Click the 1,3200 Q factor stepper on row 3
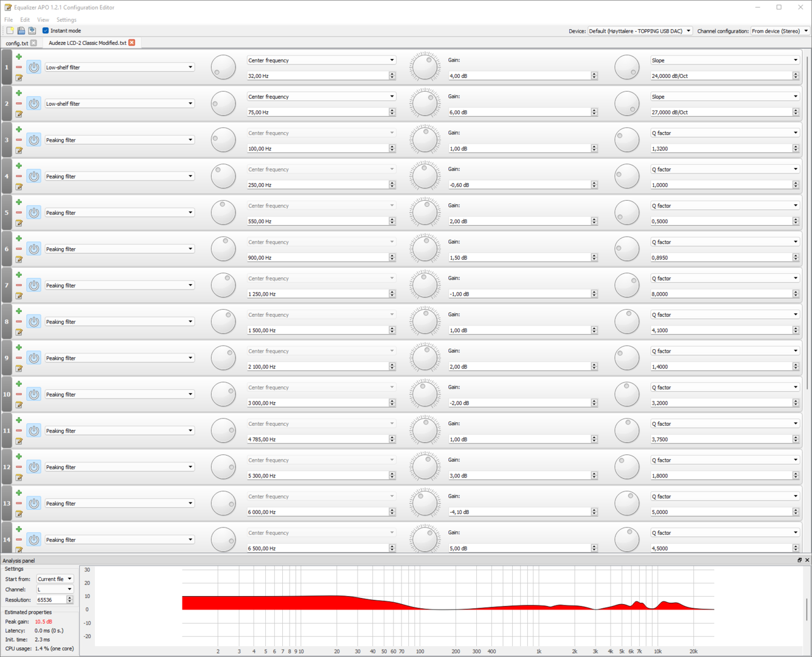Screen dimensions: 812x657 click(796, 148)
